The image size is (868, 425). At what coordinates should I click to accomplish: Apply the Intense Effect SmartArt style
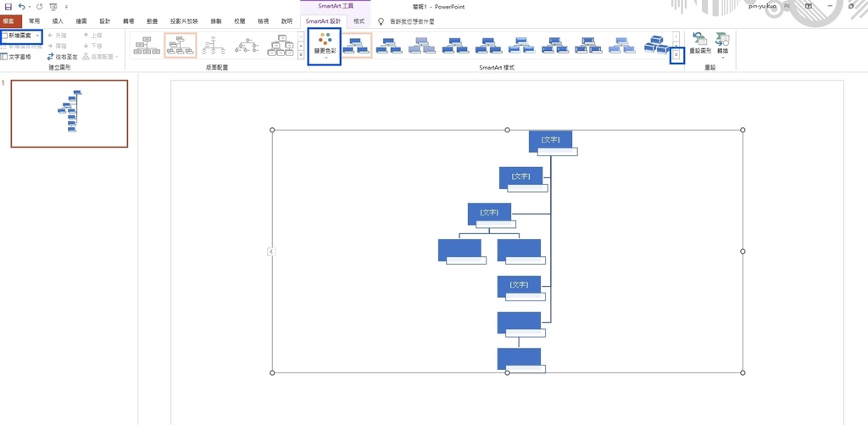(489, 46)
